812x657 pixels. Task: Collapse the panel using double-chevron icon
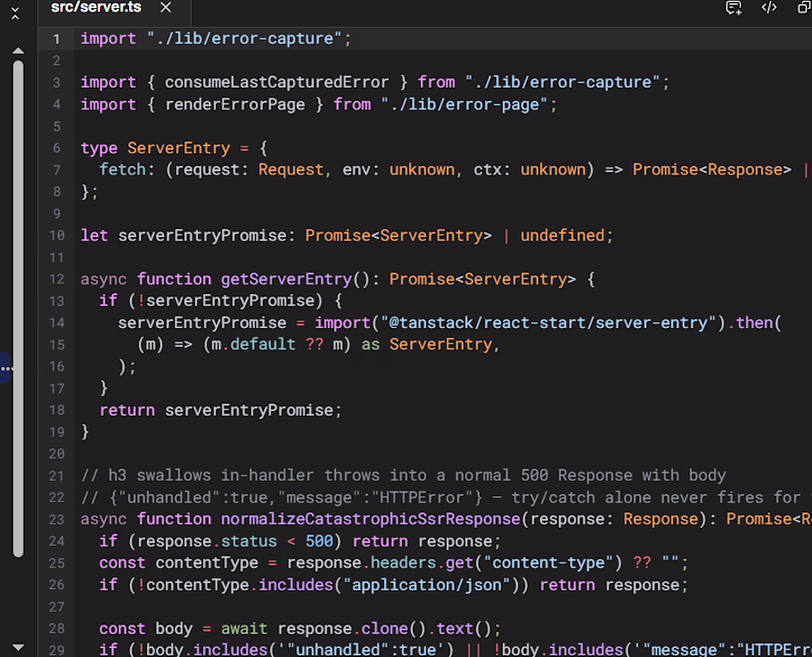click(x=15, y=14)
